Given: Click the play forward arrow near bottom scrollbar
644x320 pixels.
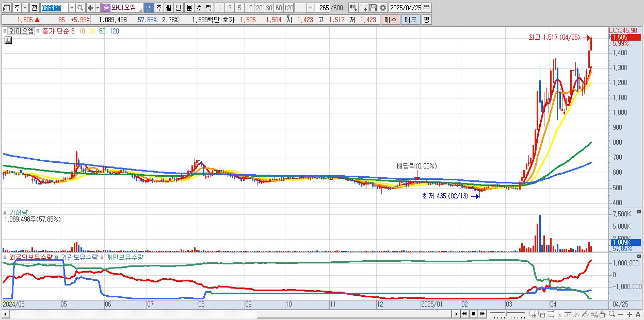Looking at the screenshot, I should 456,314.
